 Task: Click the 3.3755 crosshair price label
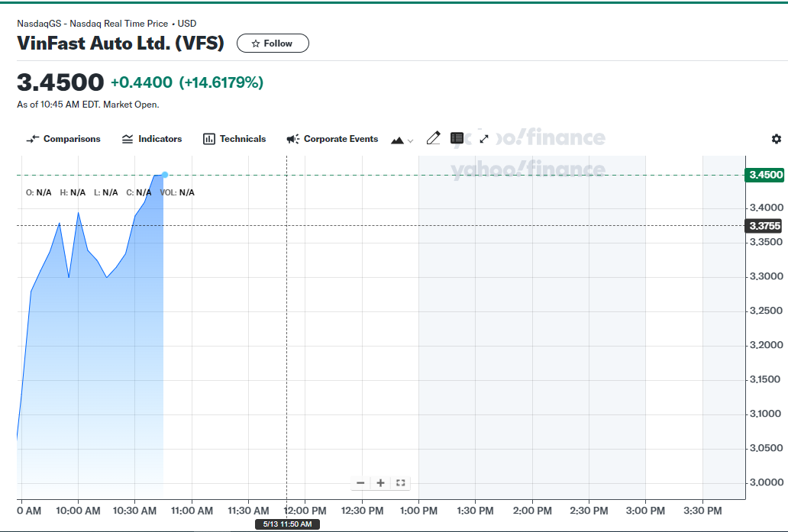pos(764,226)
